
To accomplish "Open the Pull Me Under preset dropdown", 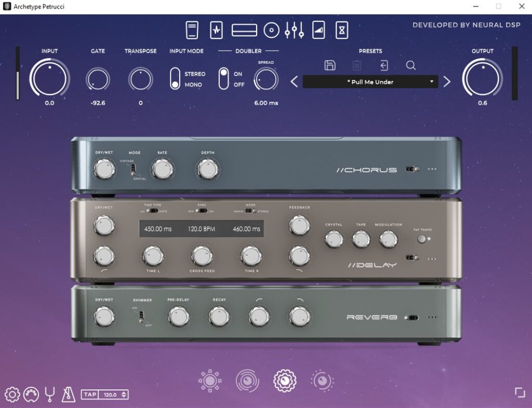I will point(370,81).
